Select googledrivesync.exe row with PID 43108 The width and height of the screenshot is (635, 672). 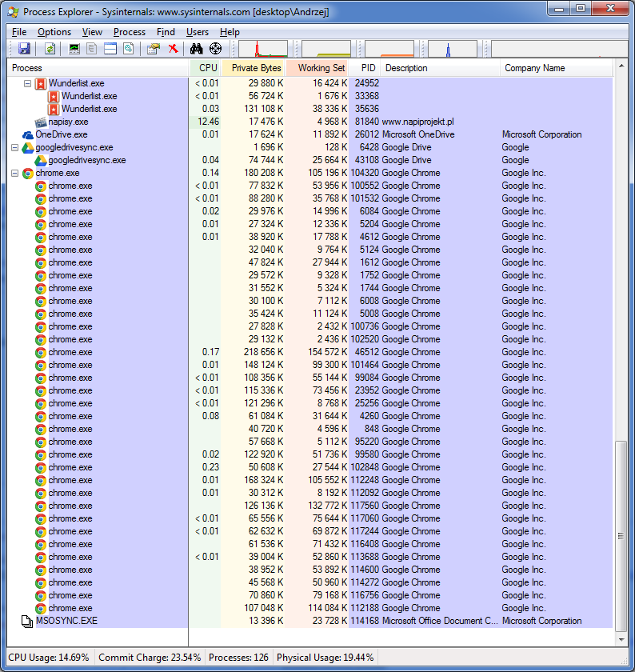tap(310, 160)
